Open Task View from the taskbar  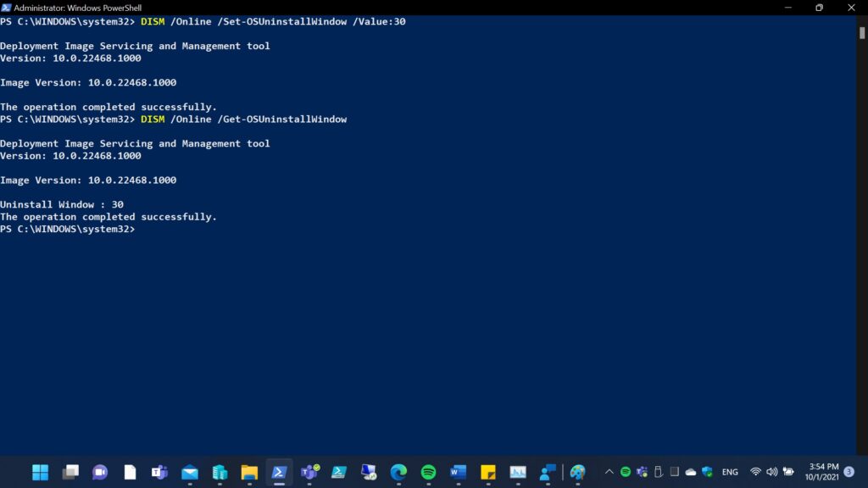click(70, 472)
